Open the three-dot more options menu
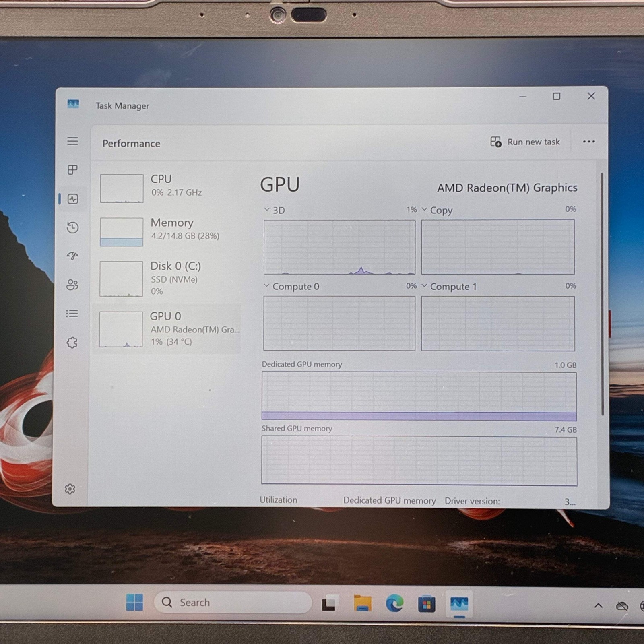Screen dimensions: 644x644 pyautogui.click(x=589, y=142)
